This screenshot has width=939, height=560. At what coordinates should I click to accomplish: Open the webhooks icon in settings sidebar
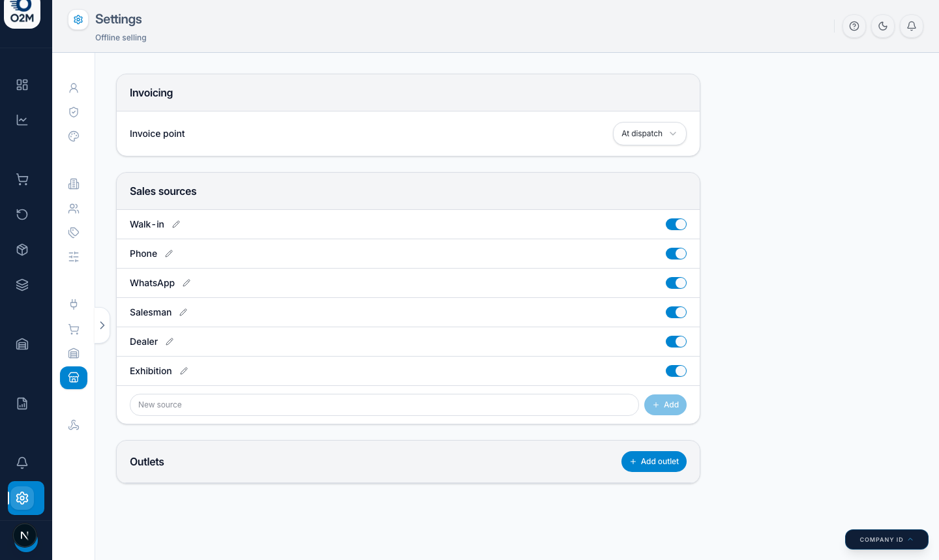coord(74,425)
